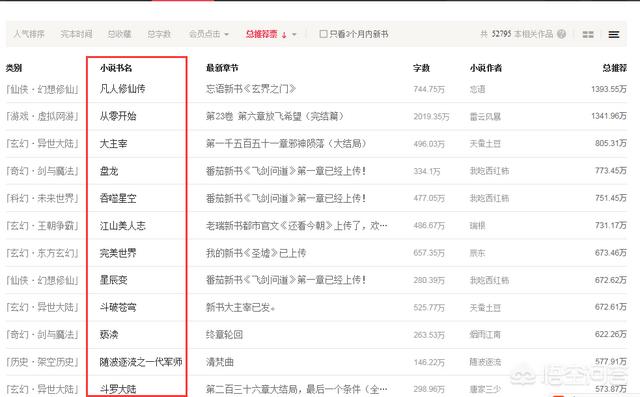Open category 奇幻·剑与魔法 in 盘龙 row
Viewport: 640px width, 397px height.
pos(42,171)
